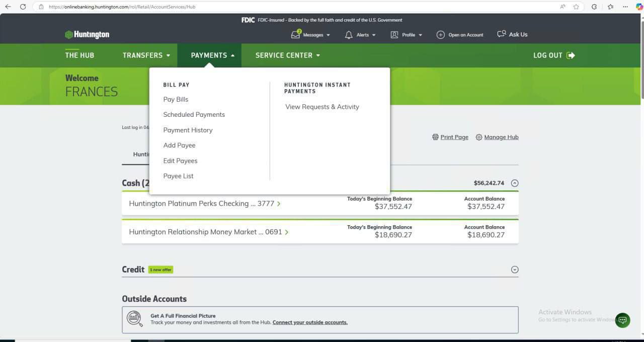Image resolution: width=644 pixels, height=342 pixels.
Task: Click the Alerts bell icon
Action: 349,35
